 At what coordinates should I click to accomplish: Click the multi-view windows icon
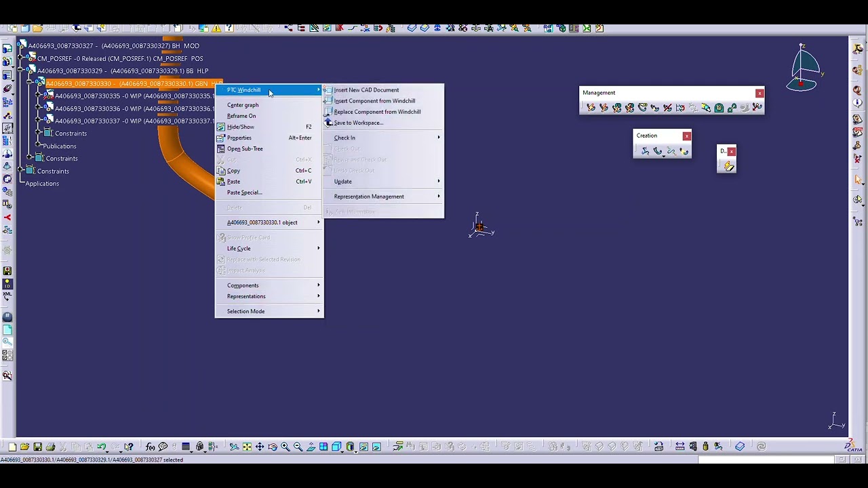coord(324,447)
